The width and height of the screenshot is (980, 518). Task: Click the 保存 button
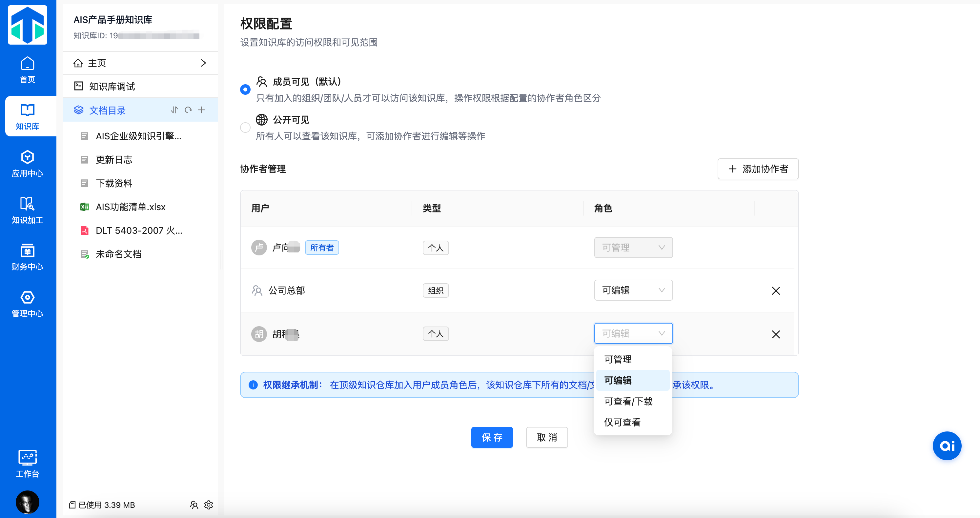coord(492,437)
